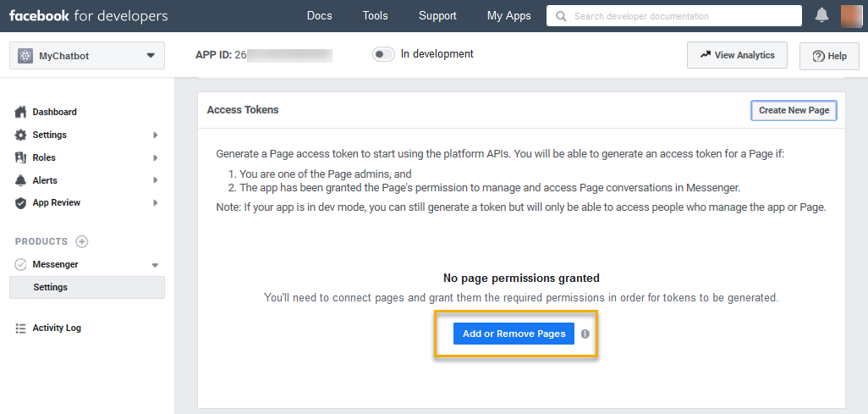The width and height of the screenshot is (868, 414).
Task: Click the Messenger checkmark circle icon
Action: [x=20, y=264]
